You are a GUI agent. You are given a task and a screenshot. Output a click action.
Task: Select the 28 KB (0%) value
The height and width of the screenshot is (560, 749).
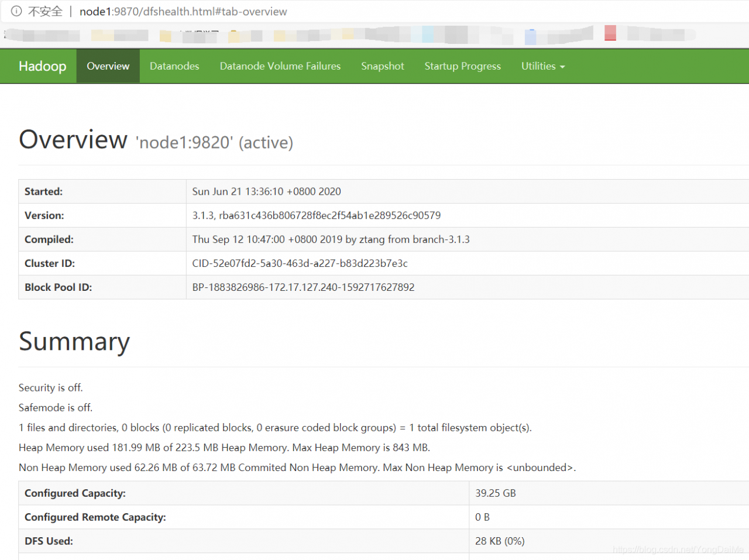(500, 541)
